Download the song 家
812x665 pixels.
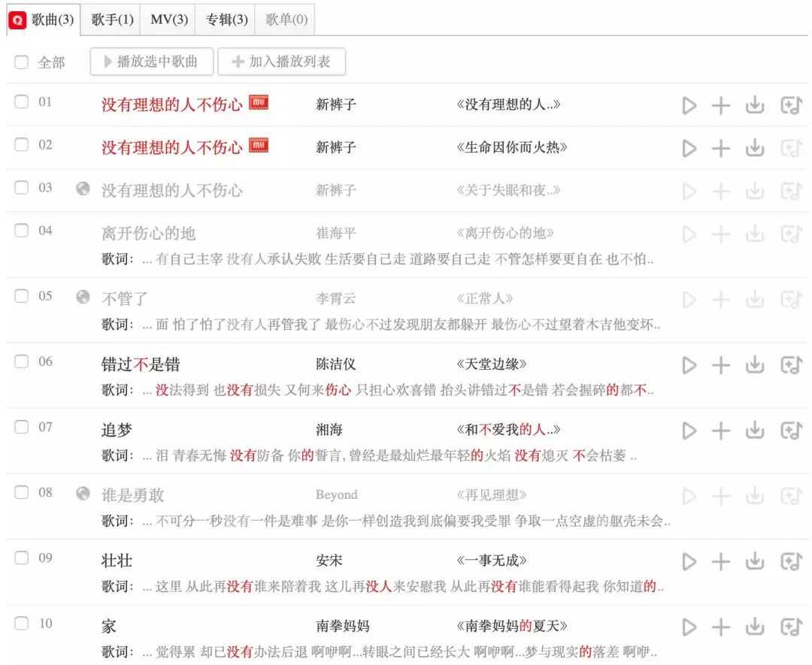pyautogui.click(x=755, y=627)
